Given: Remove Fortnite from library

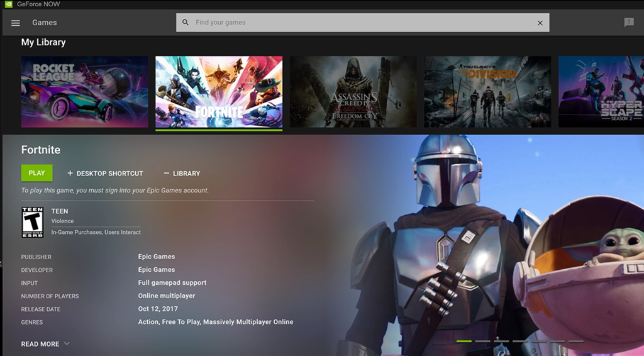Looking at the screenshot, I should [182, 173].
